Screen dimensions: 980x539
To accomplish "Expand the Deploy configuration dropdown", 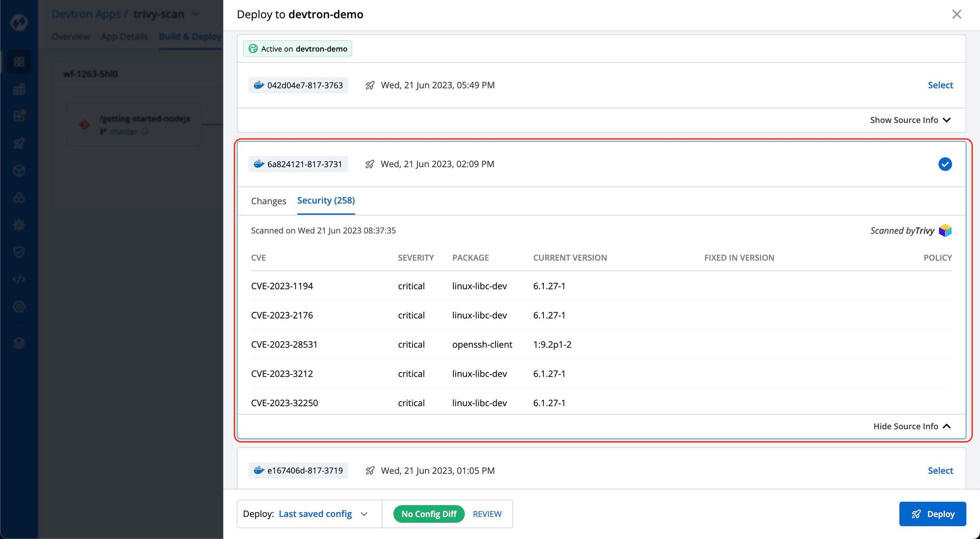I will [x=365, y=514].
